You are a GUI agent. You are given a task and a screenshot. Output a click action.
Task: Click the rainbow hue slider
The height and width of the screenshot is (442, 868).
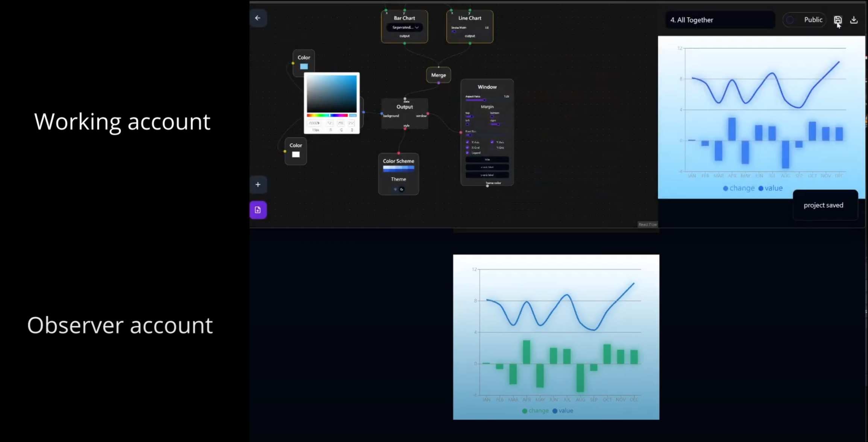(x=327, y=115)
